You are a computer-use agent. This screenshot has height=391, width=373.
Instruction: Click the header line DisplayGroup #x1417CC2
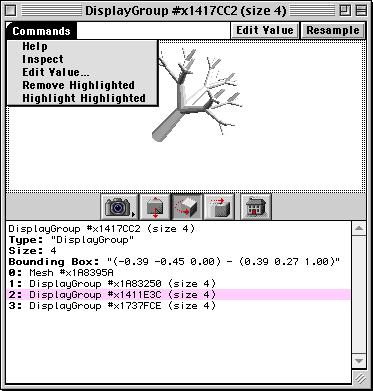click(x=102, y=229)
